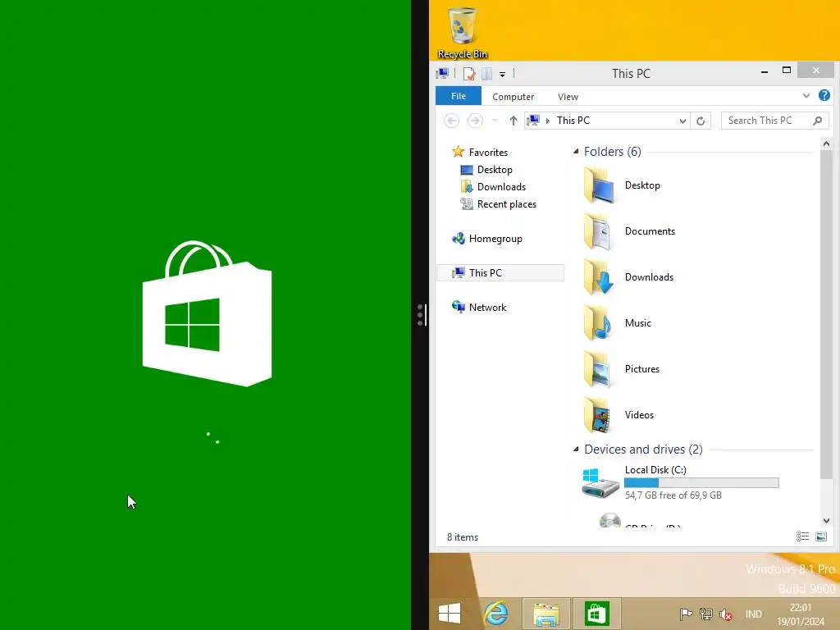Collapse the Folders (6) group

pyautogui.click(x=576, y=152)
